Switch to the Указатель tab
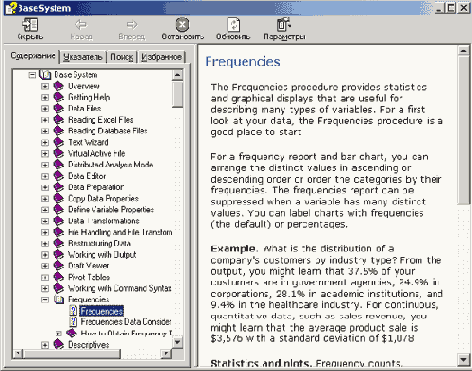The image size is (472, 371). (83, 57)
